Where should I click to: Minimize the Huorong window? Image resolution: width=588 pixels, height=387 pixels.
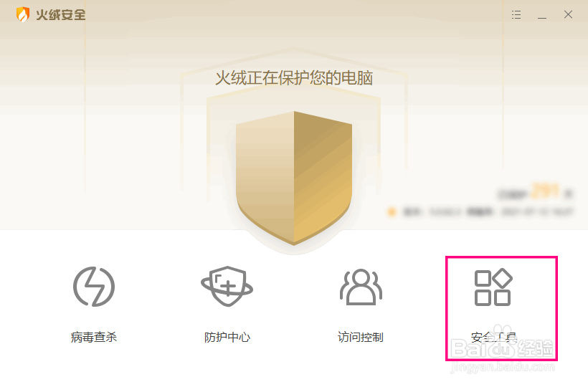[x=542, y=15]
